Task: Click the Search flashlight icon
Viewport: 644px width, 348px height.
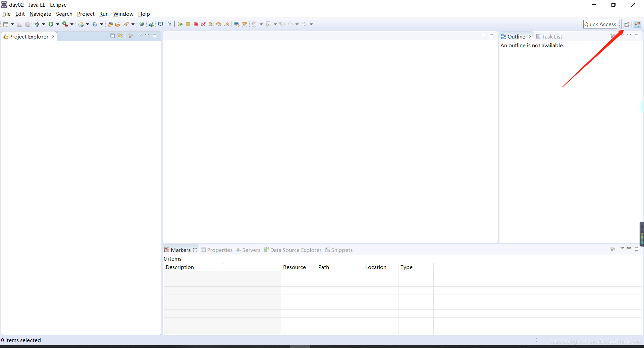Action: pyautogui.click(x=126, y=24)
